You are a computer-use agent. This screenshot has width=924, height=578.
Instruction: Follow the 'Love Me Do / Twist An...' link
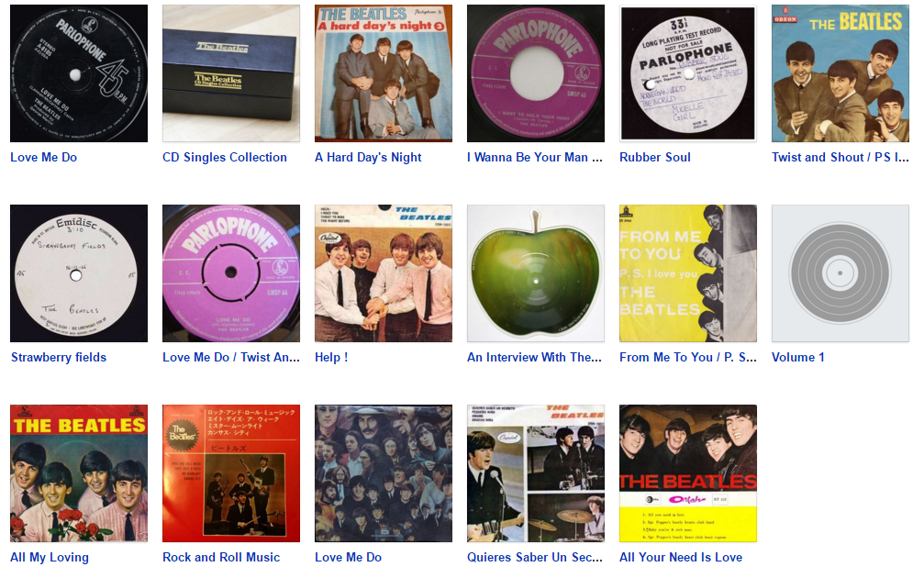[x=231, y=357]
